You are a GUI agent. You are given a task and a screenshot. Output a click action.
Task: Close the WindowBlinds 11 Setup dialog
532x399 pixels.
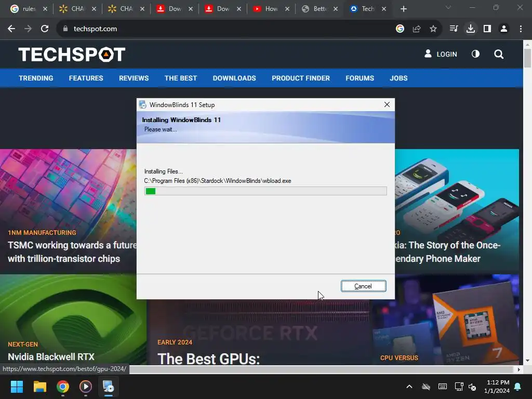coord(387,104)
